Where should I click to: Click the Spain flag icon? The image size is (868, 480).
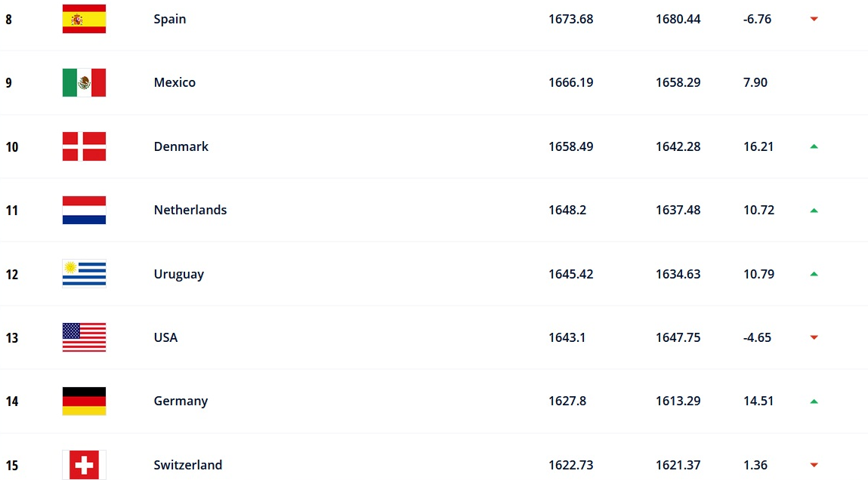tap(84, 19)
